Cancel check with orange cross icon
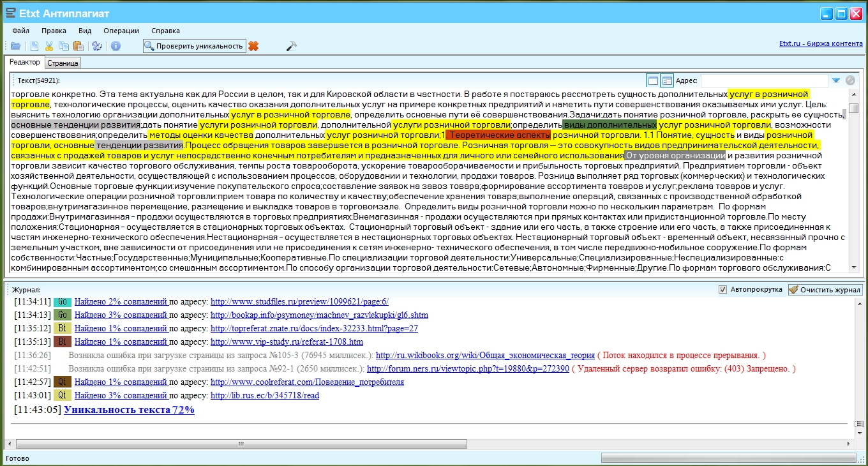Screen dimensions: 868x466 tap(253, 46)
